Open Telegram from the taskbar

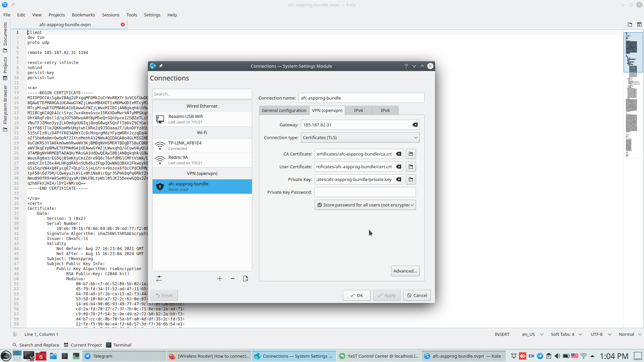pos(102,356)
